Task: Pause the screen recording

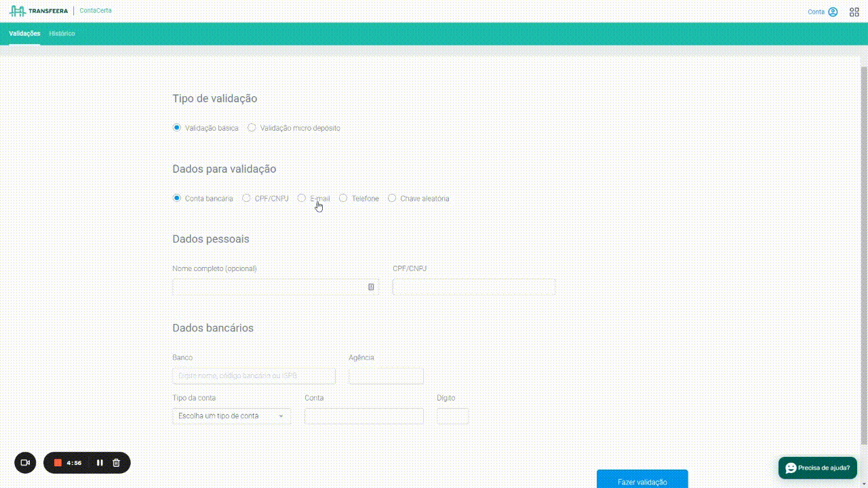Action: pyautogui.click(x=99, y=462)
